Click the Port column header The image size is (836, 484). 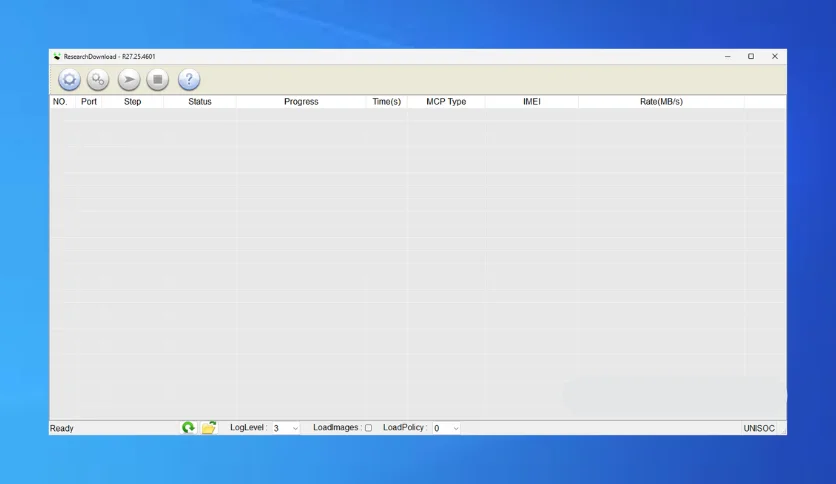pyautogui.click(x=89, y=102)
